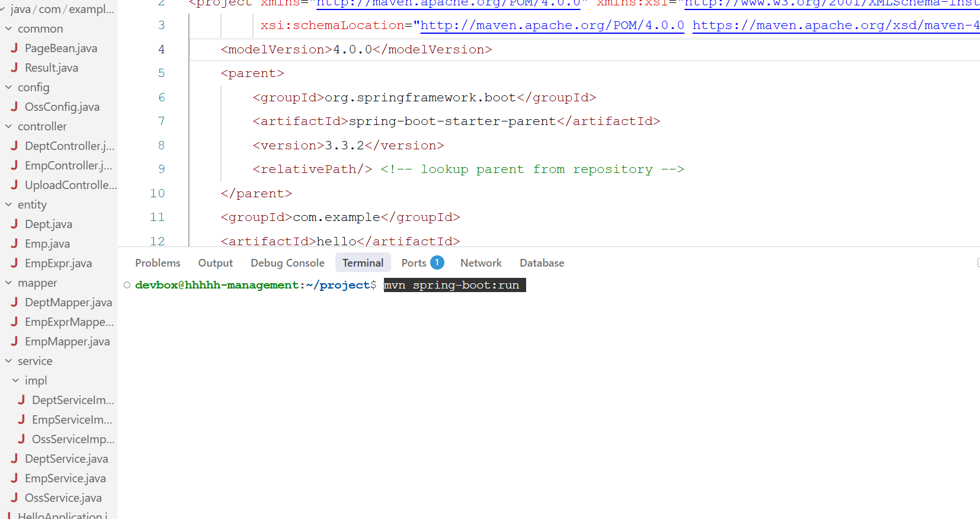Image resolution: width=980 pixels, height=519 pixels.
Task: Click the spring-boot-starter-parent artifactId text
Action: pyautogui.click(x=453, y=121)
